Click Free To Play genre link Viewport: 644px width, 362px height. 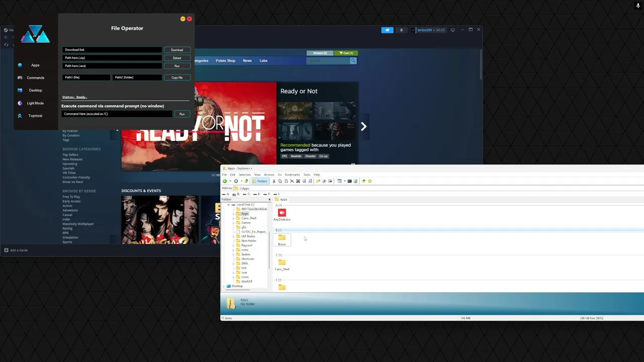pos(71,197)
